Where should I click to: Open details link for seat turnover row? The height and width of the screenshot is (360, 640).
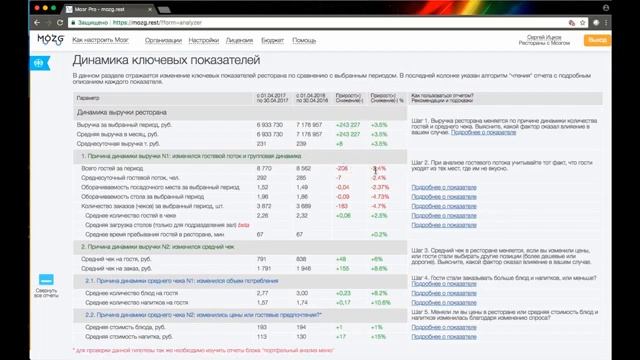[x=444, y=187]
